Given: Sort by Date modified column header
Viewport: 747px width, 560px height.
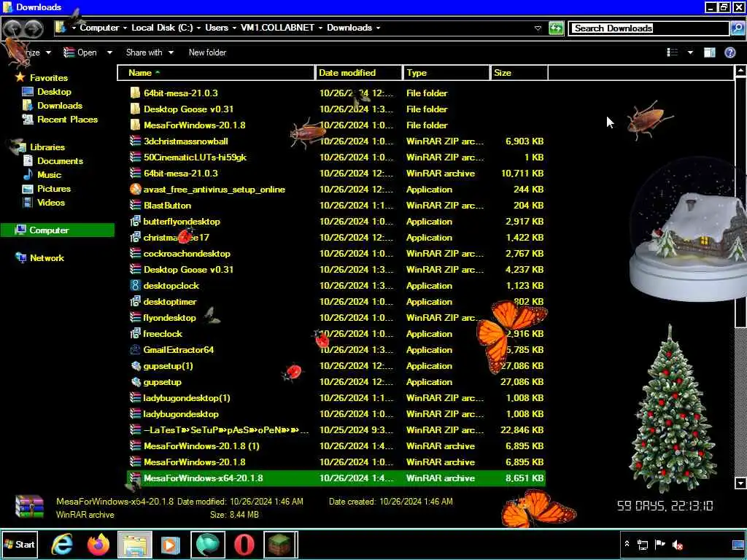Looking at the screenshot, I should tap(358, 73).
